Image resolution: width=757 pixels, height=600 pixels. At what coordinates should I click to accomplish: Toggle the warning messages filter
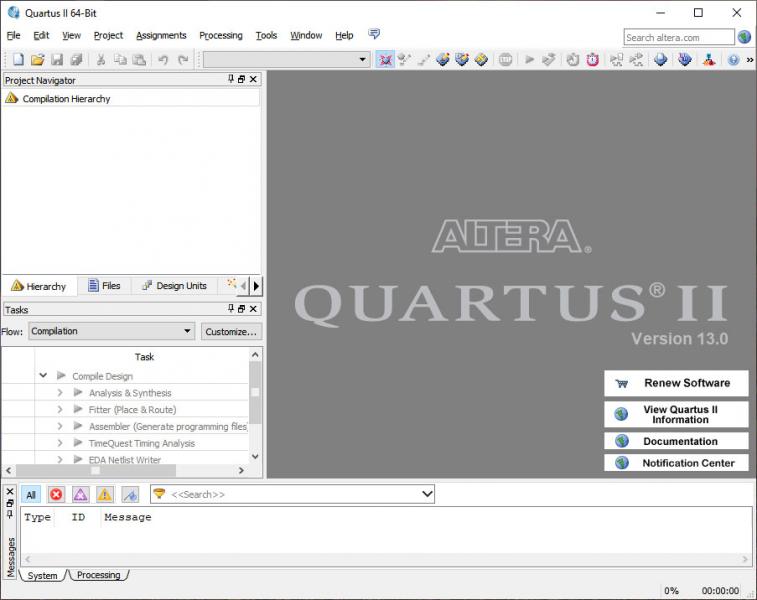[x=104, y=495]
